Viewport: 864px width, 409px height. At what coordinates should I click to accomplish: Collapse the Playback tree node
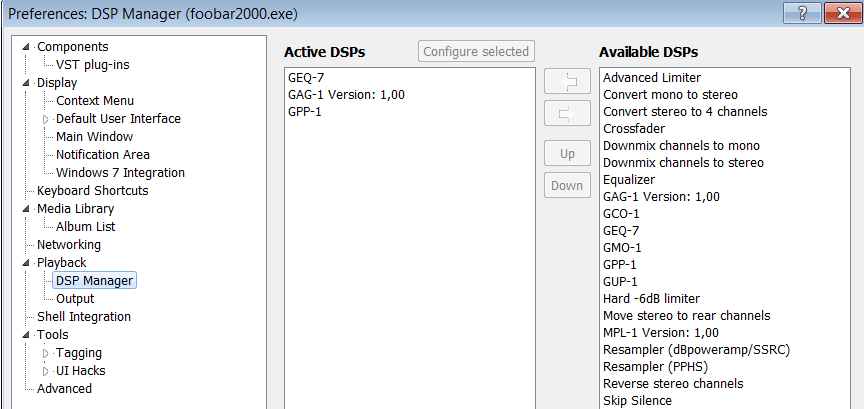pyautogui.click(x=26, y=263)
